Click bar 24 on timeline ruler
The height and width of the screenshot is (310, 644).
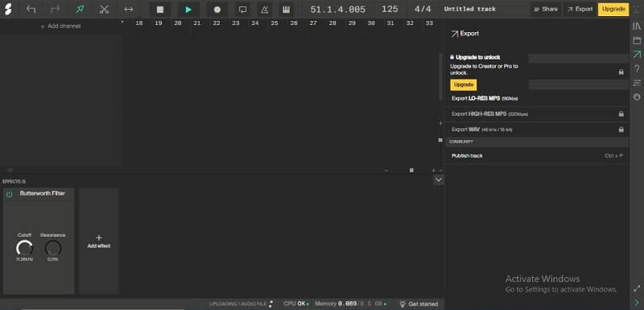click(x=255, y=23)
